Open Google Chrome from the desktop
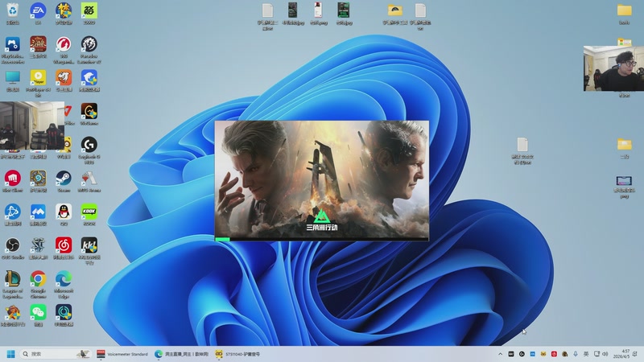This screenshot has width=644, height=362. point(38,279)
